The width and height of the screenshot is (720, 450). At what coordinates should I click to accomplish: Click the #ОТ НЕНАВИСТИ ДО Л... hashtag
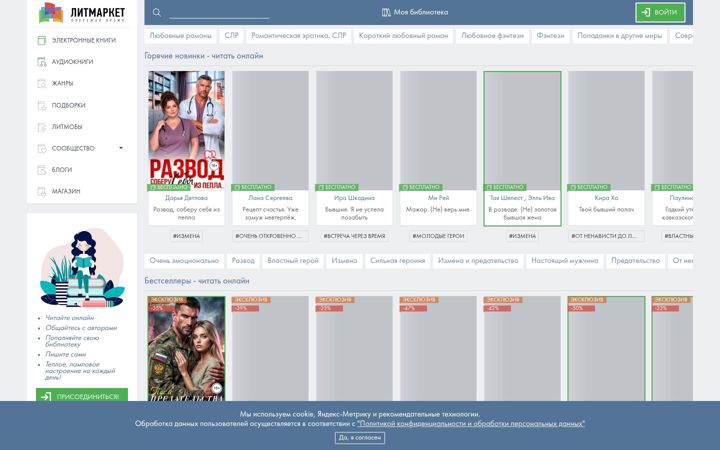coord(606,236)
